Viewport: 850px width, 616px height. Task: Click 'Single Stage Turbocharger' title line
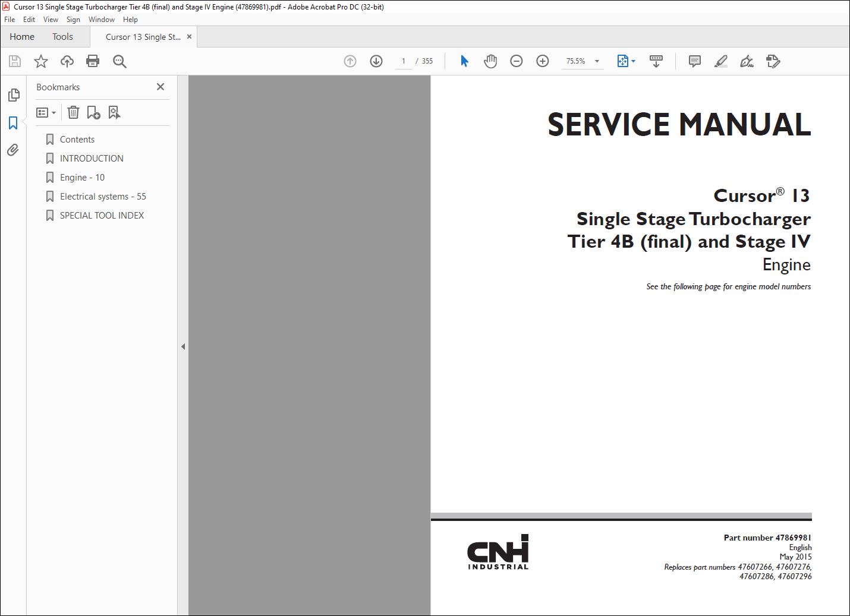(x=693, y=219)
